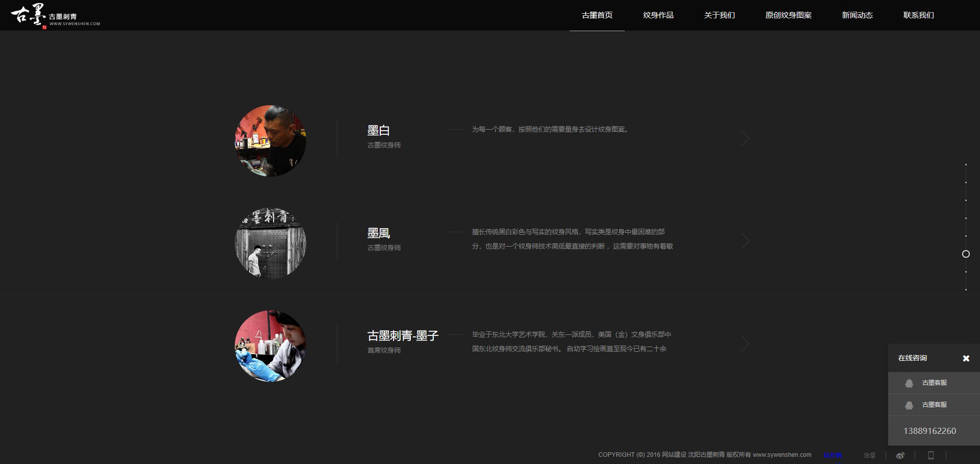Open 墨白's profile via the right chevron

745,138
